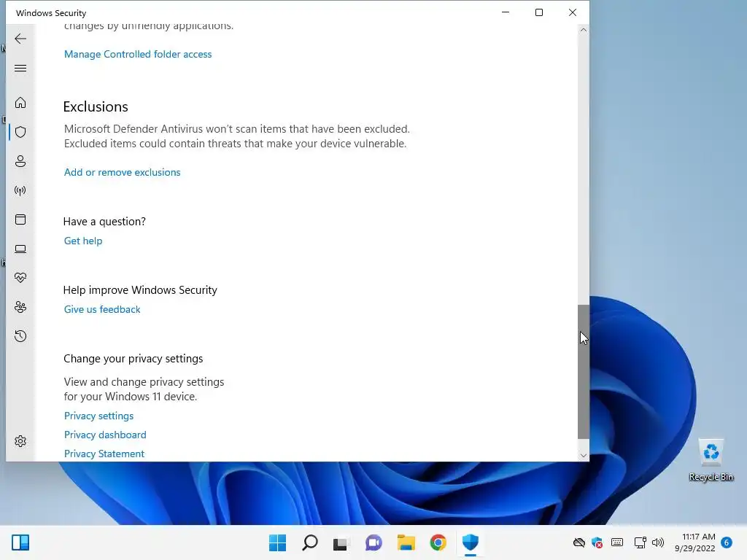Open the Windows Start menu
Screen dimensions: 747x560
(x=278, y=542)
